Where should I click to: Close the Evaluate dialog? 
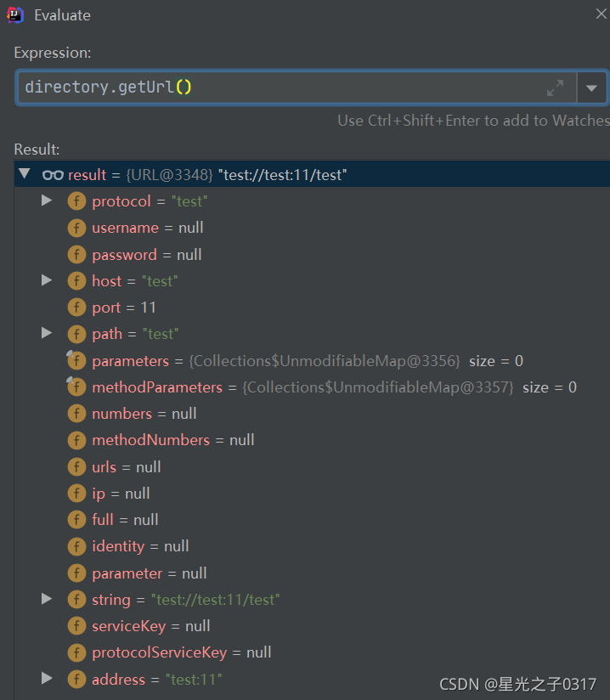point(601,14)
